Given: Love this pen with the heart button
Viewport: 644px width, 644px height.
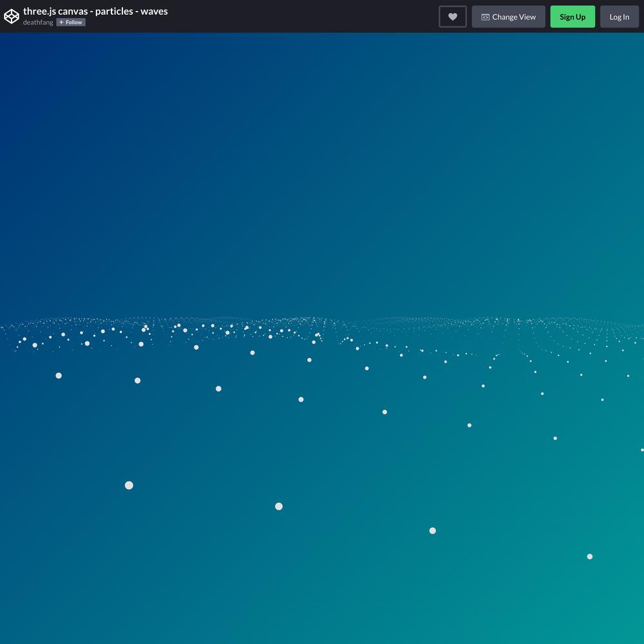Looking at the screenshot, I should (453, 17).
